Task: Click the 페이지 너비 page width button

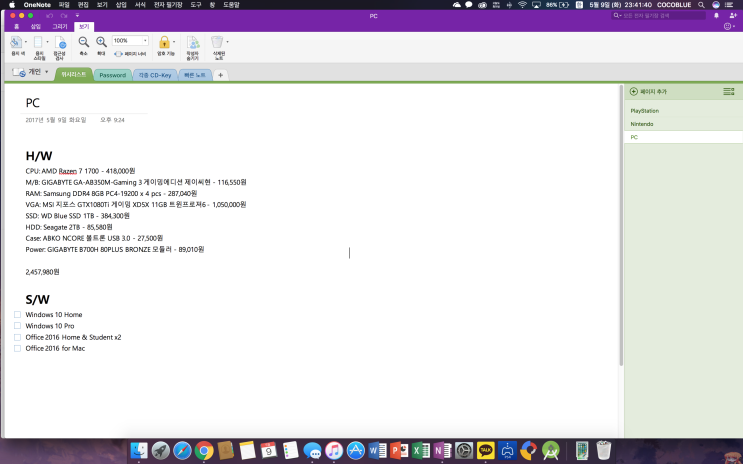Action: tap(130, 54)
